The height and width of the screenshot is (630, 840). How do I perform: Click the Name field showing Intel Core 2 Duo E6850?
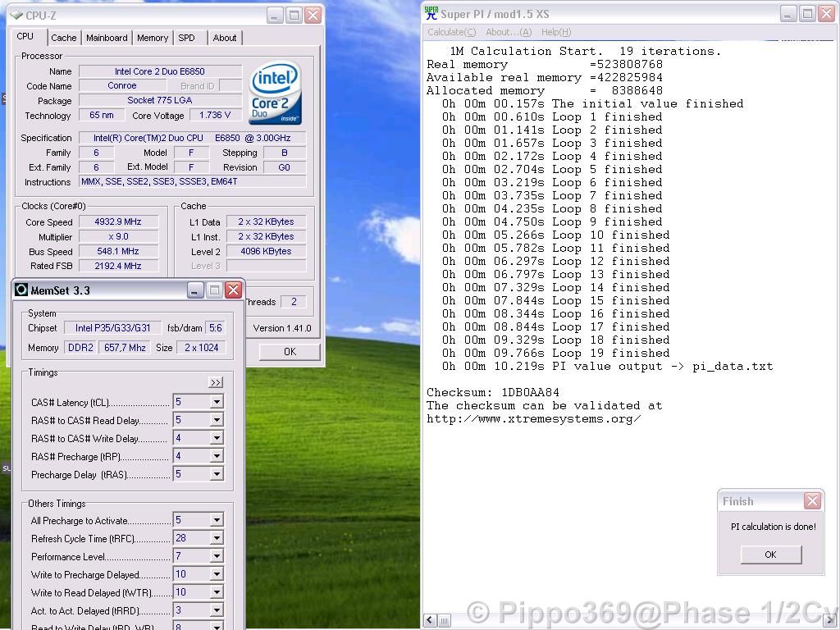coord(160,71)
